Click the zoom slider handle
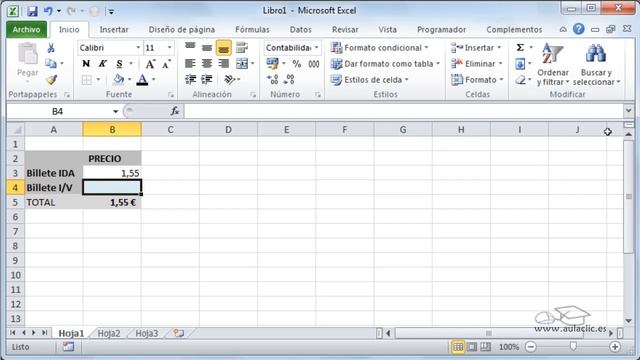The width and height of the screenshot is (640, 360). [x=573, y=347]
